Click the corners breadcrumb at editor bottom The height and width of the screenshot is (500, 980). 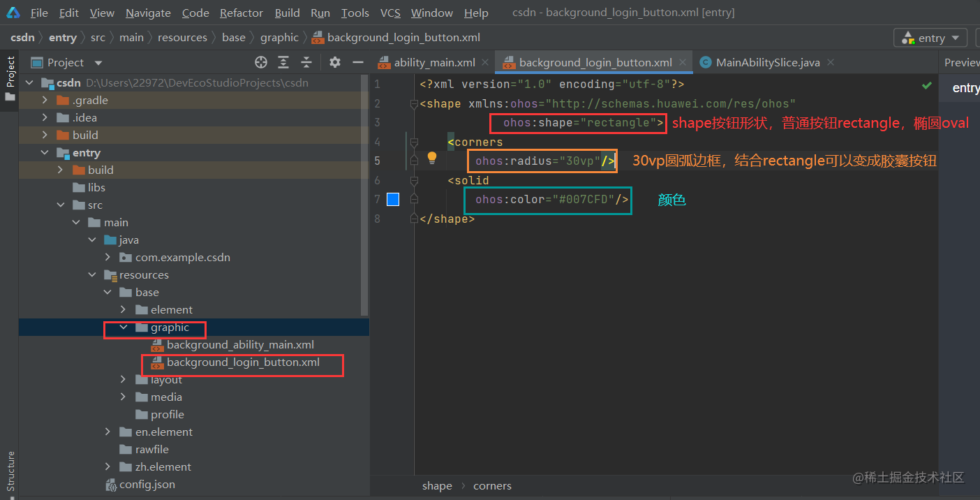click(x=492, y=486)
